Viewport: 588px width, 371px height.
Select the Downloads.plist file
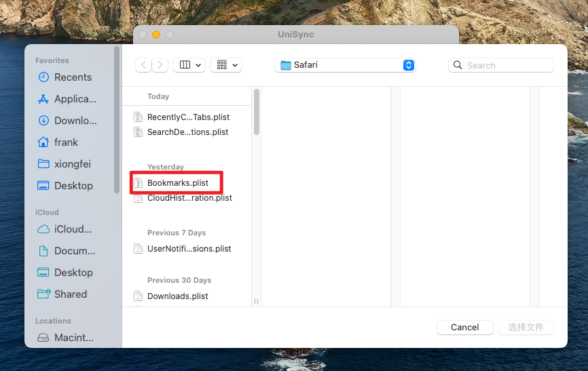177,296
